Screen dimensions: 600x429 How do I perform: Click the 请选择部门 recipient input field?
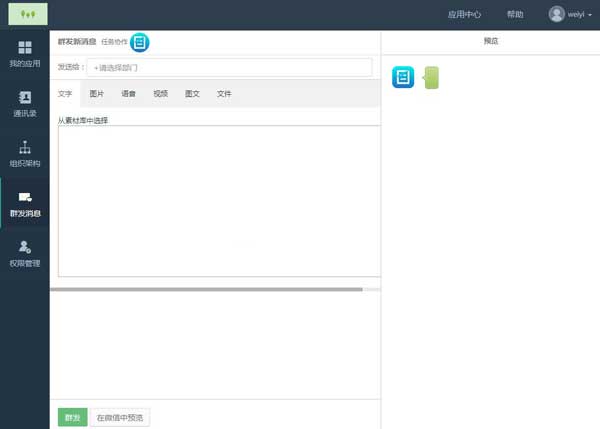coord(230,68)
